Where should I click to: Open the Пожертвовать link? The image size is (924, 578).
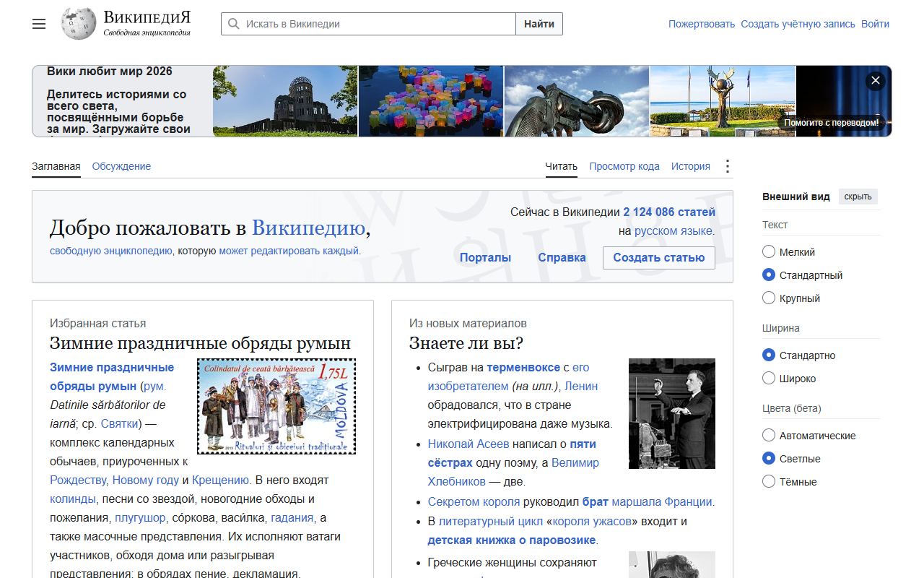(x=702, y=24)
